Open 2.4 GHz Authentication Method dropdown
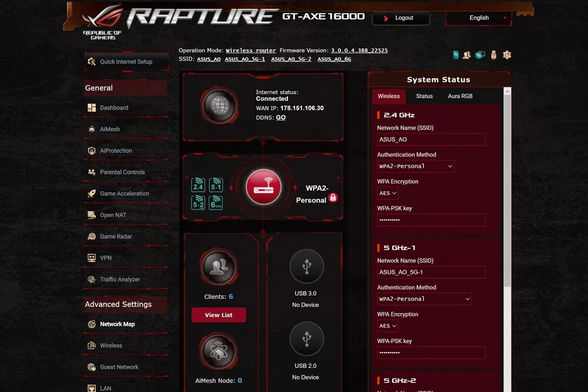The width and height of the screenshot is (588, 392). tap(416, 166)
